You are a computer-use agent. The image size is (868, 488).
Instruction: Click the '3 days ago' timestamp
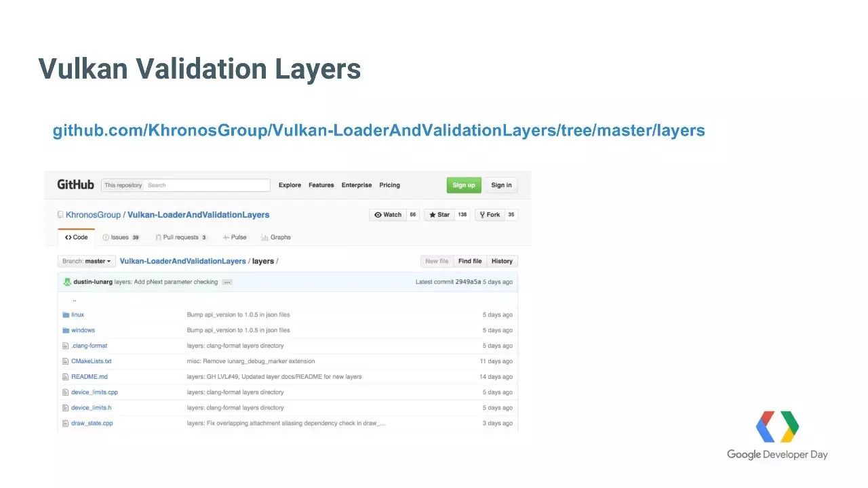[x=497, y=424]
